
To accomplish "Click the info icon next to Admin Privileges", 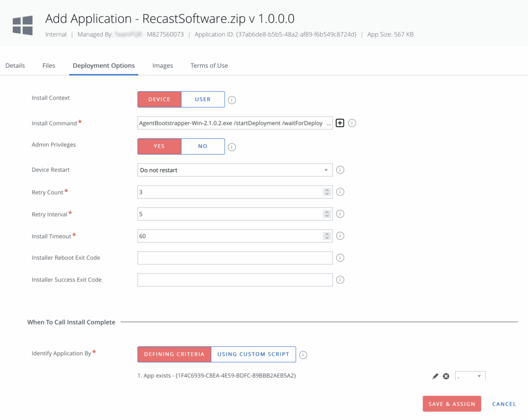I will (x=232, y=147).
